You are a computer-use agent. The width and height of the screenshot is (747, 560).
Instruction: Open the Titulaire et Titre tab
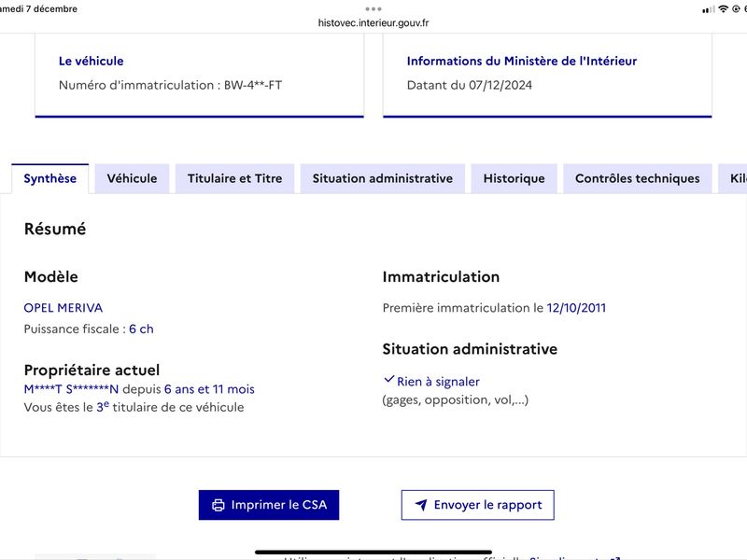point(235,178)
